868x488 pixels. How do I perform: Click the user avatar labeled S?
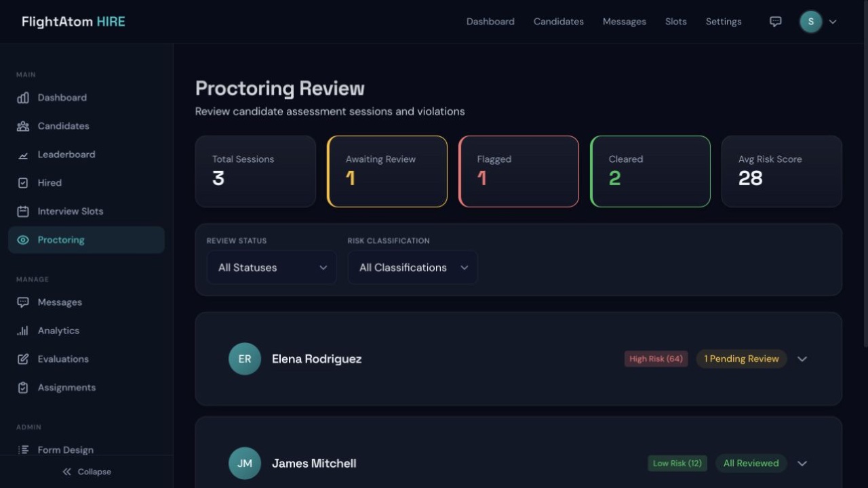pos(811,22)
